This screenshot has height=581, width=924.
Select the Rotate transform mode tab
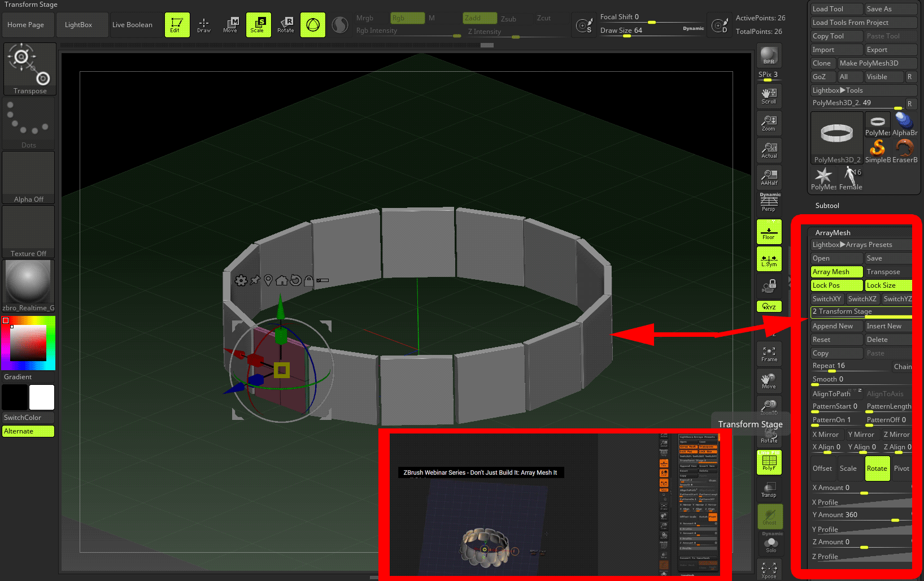(x=877, y=469)
